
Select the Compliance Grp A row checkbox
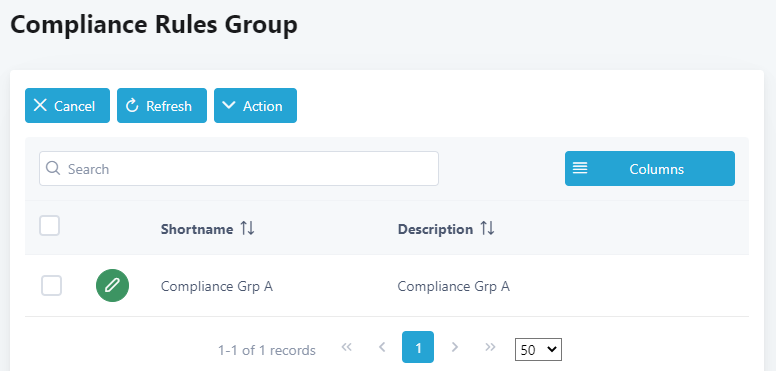pos(51,286)
